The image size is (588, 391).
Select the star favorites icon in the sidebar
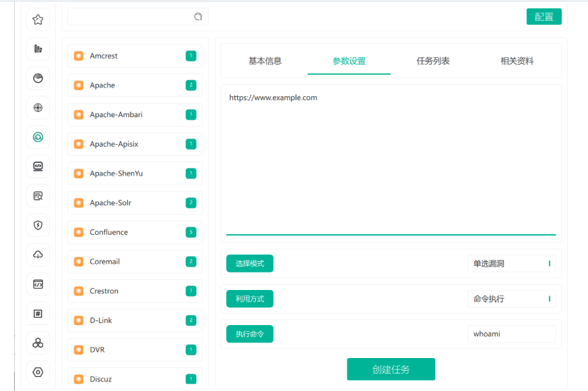38,19
